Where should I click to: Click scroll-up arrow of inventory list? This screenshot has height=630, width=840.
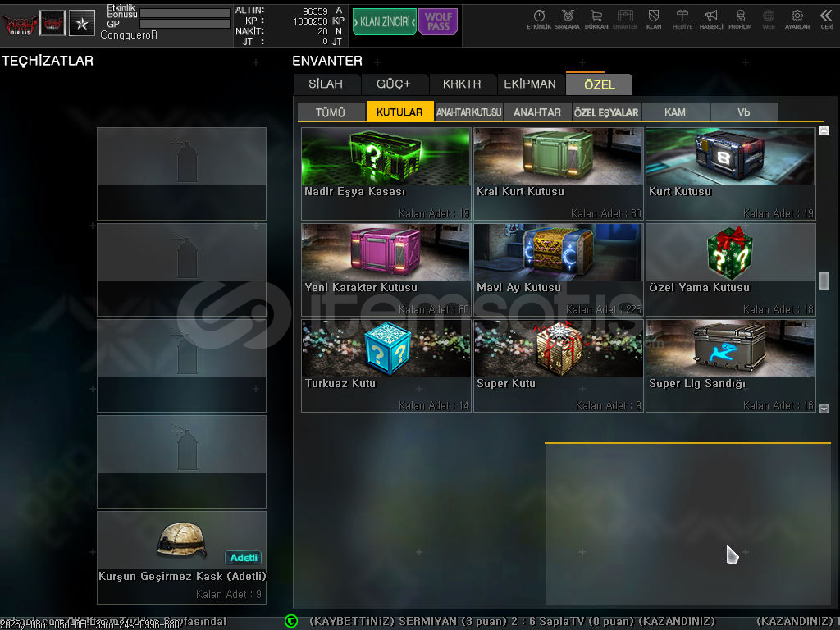[x=824, y=130]
